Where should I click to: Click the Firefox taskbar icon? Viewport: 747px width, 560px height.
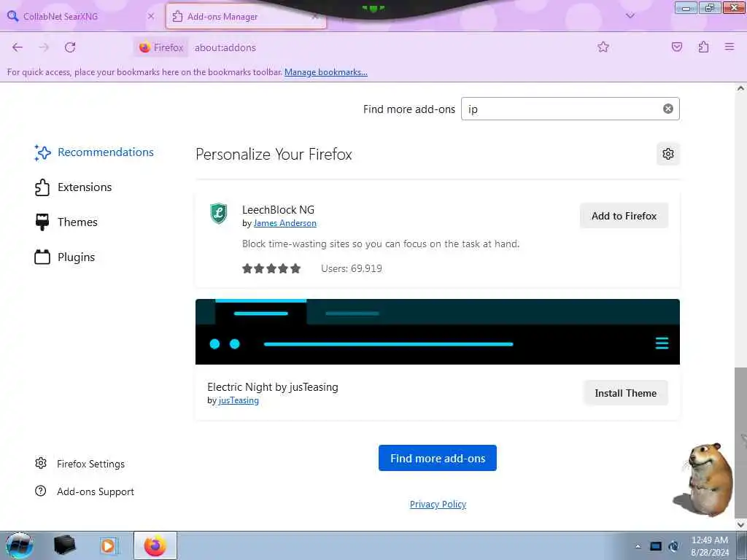(x=155, y=545)
